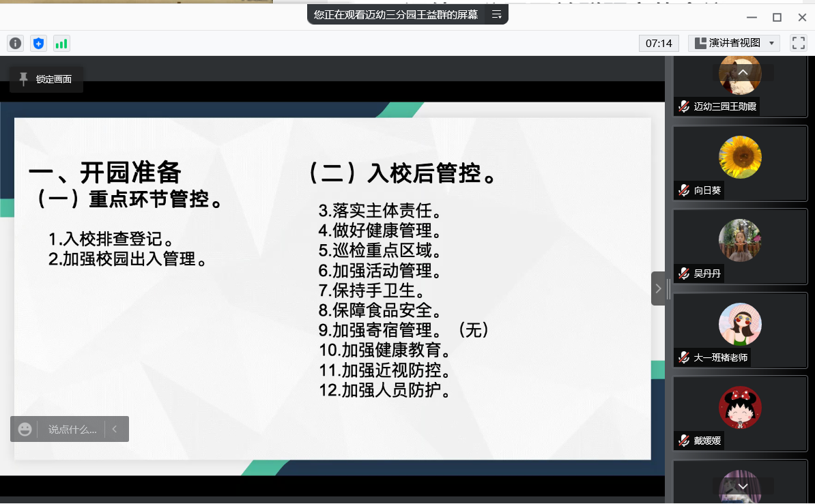Image resolution: width=815 pixels, height=504 pixels.
Task: Click slide line 5.巡检重点区域。
Action: point(380,250)
